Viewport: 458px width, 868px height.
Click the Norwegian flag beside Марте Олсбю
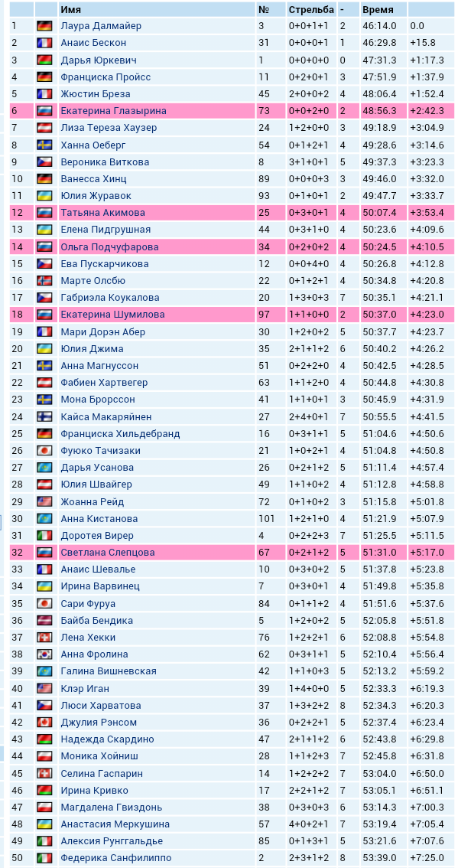pos(44,281)
